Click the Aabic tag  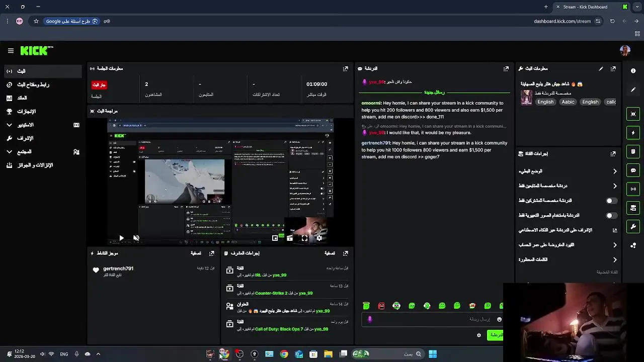pyautogui.click(x=568, y=102)
